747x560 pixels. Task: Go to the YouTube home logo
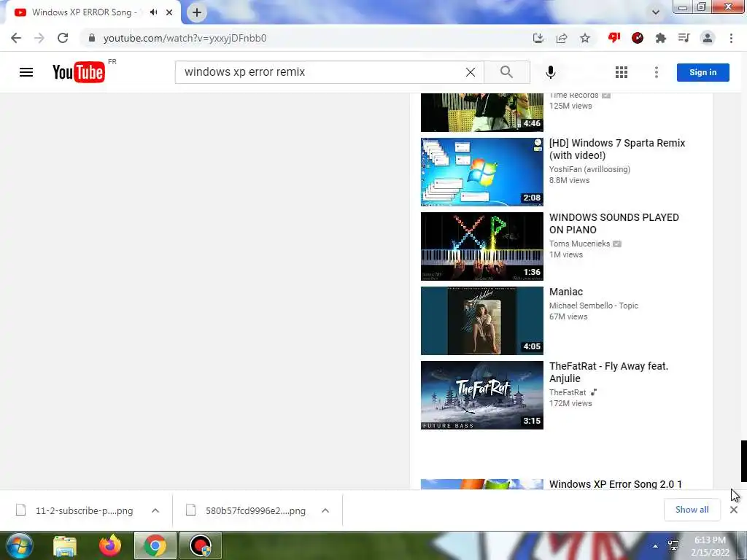click(79, 72)
